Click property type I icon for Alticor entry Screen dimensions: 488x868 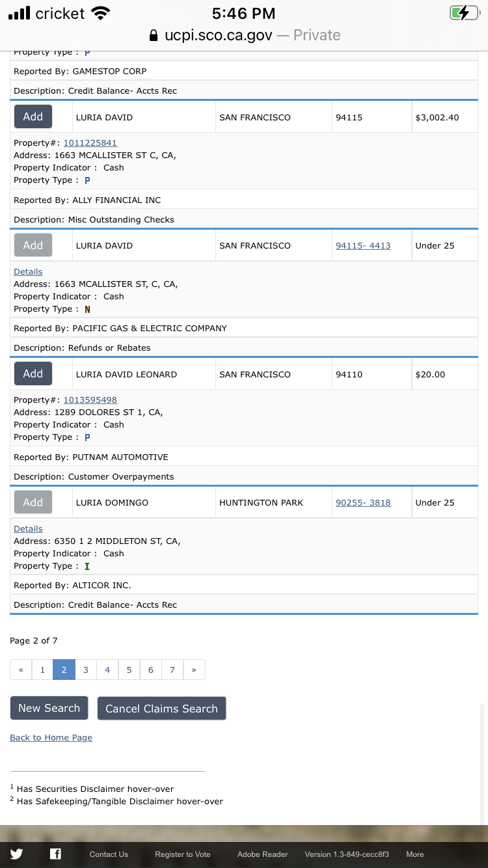87,566
